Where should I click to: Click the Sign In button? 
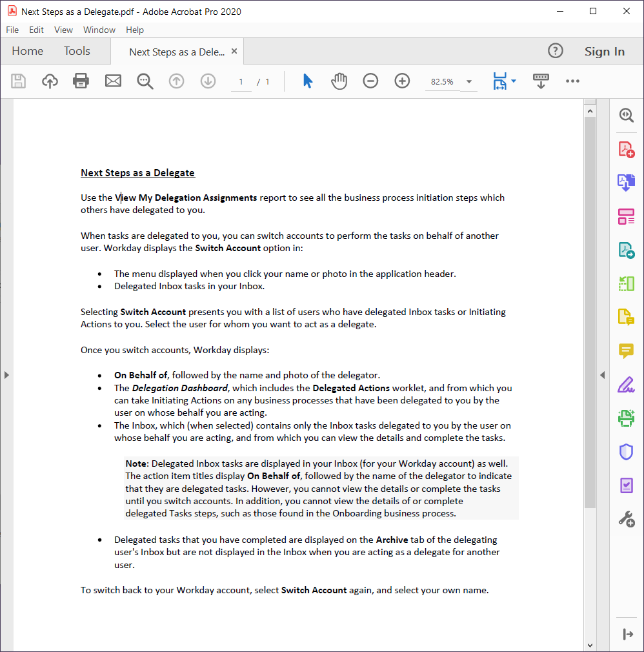click(605, 51)
